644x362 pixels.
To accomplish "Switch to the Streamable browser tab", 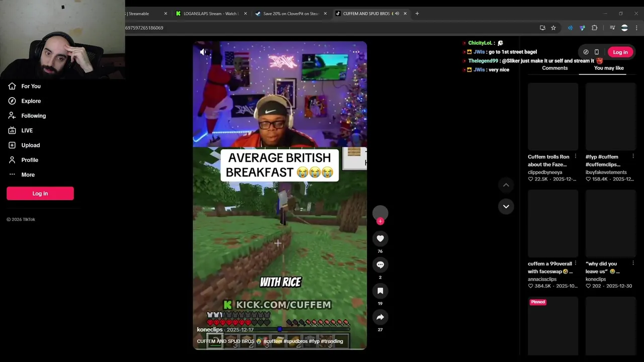I will (139, 14).
